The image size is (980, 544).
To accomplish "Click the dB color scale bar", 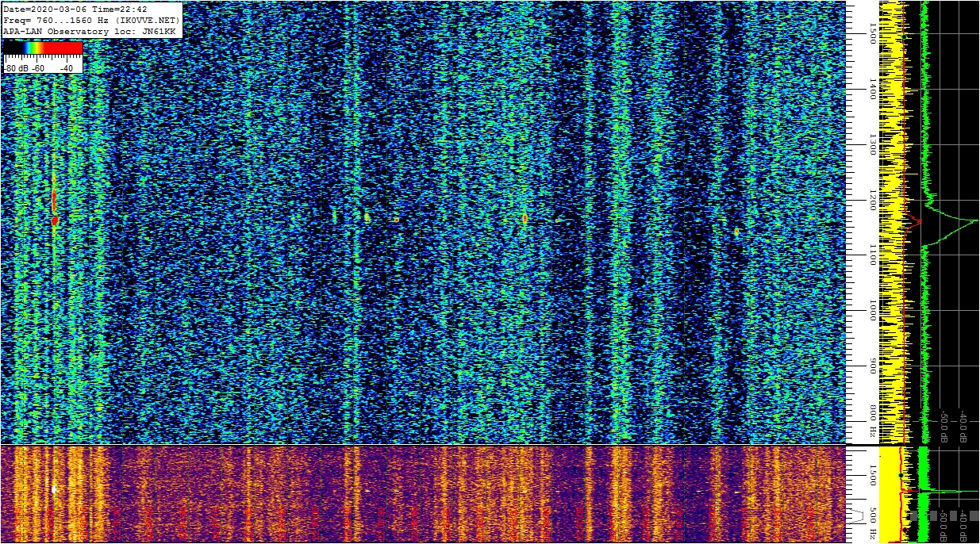I will coord(43,48).
